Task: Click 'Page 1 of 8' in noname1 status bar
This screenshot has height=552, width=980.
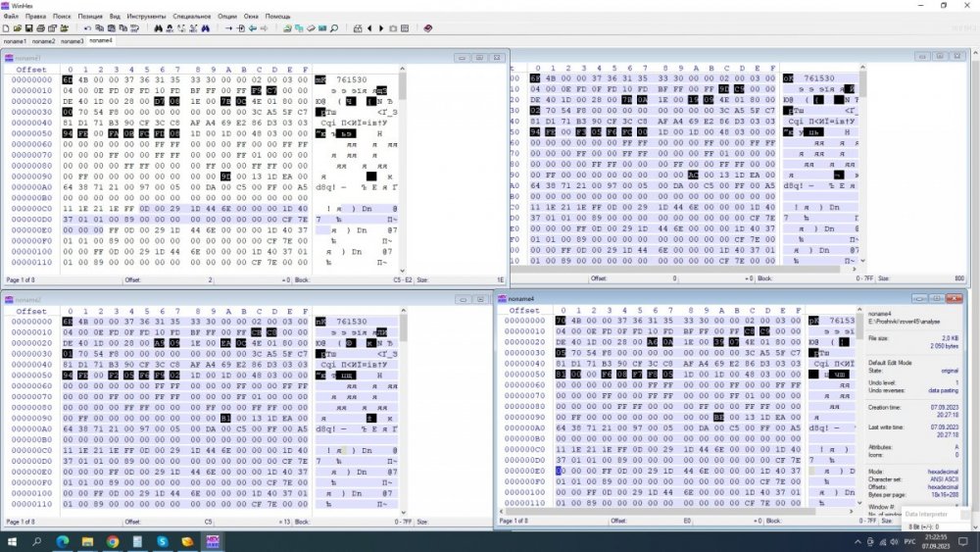Action: (x=21, y=280)
